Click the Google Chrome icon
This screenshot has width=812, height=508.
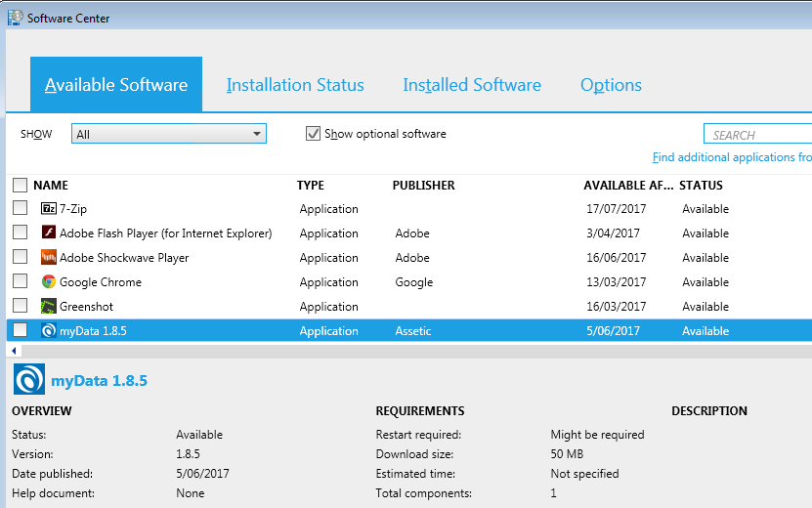tap(49, 281)
